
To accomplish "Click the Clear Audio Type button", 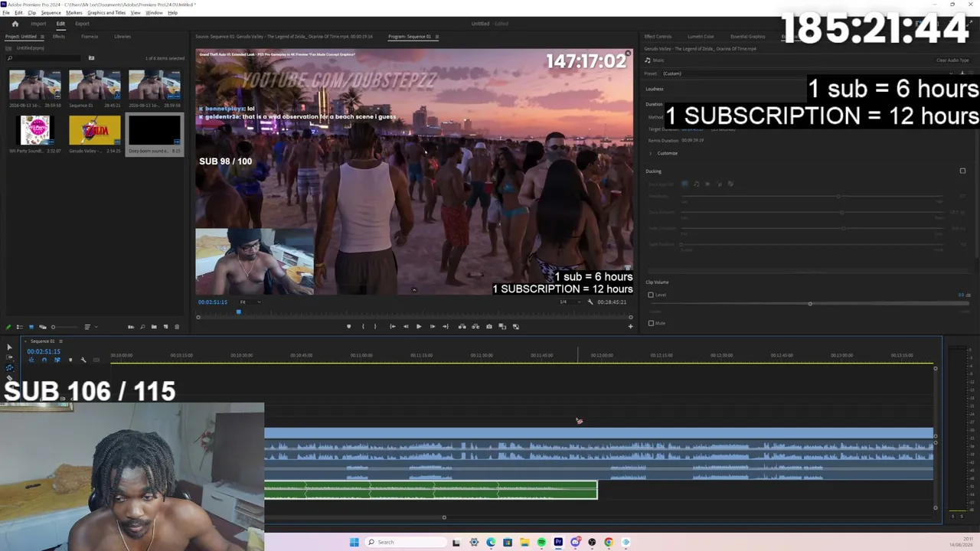I will 952,60.
